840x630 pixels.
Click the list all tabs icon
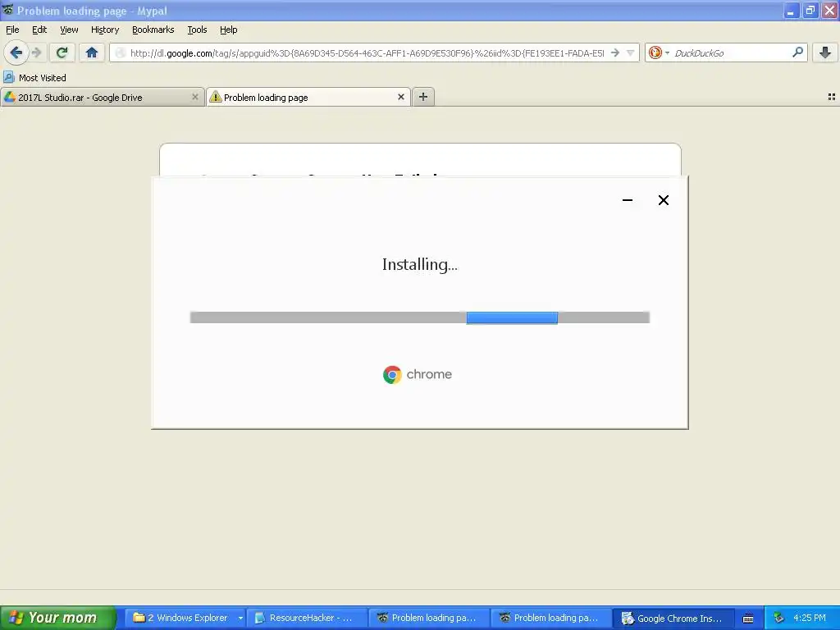tap(832, 97)
